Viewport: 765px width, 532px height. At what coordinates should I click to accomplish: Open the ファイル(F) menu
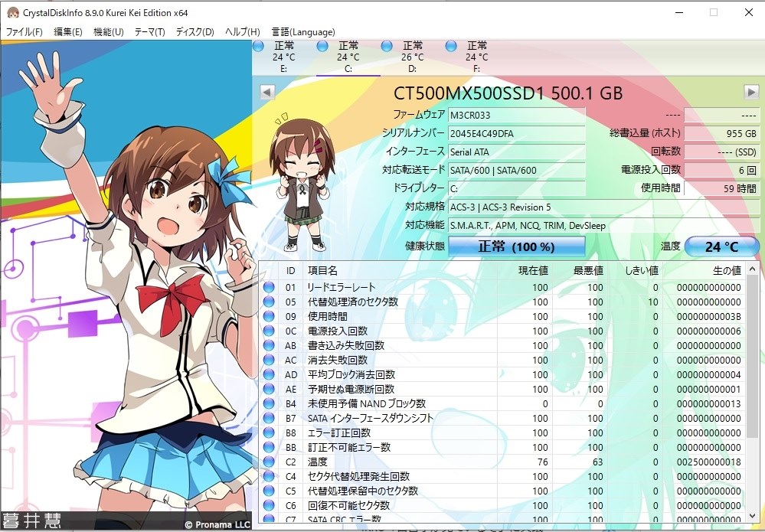click(25, 32)
